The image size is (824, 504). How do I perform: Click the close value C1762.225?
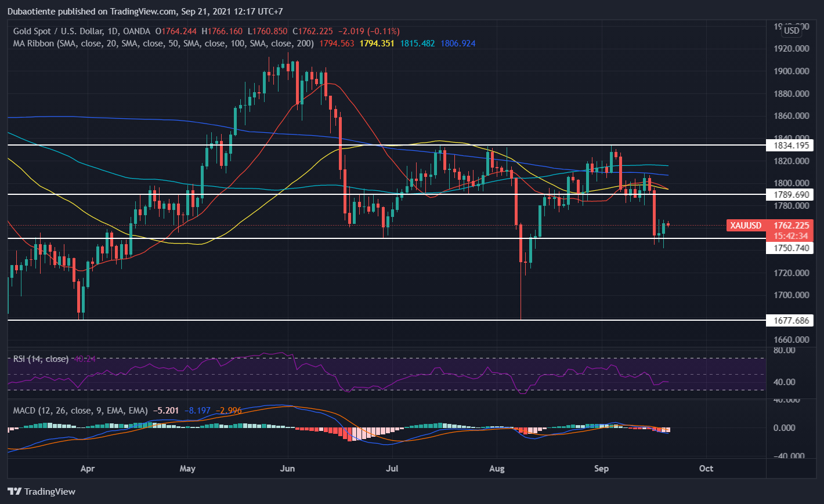click(312, 31)
